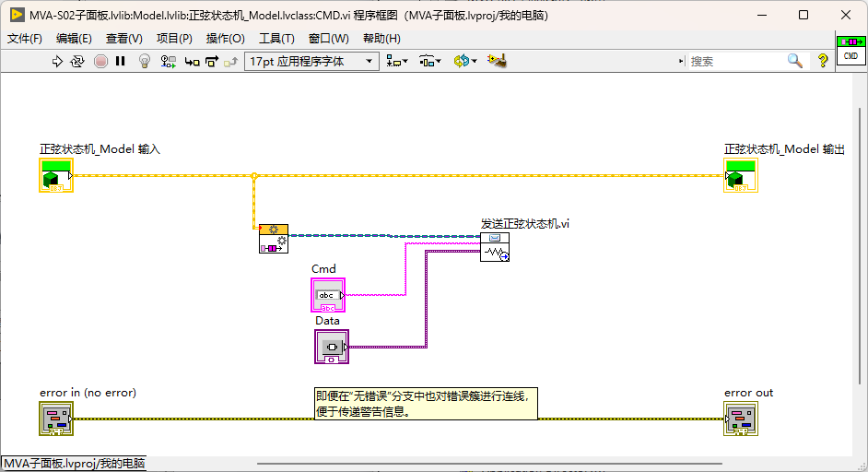The height and width of the screenshot is (472, 868).
Task: Click the Step Into button
Action: tap(192, 62)
